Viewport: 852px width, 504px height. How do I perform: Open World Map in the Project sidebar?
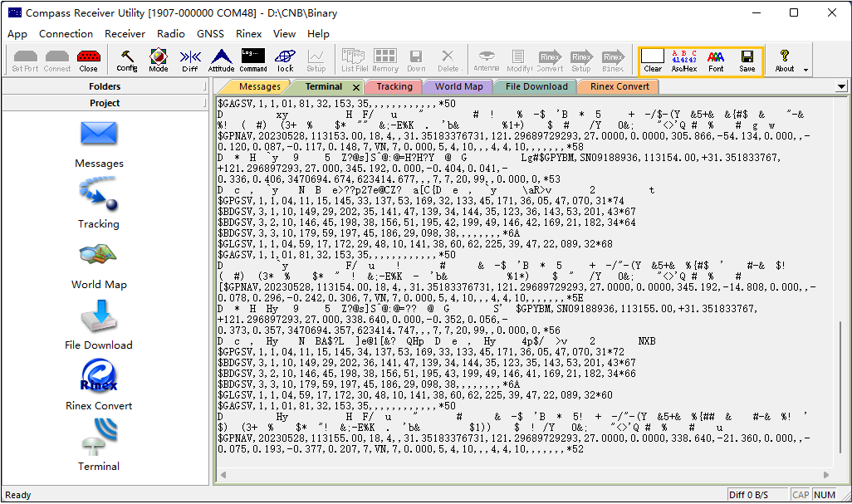pos(99,267)
